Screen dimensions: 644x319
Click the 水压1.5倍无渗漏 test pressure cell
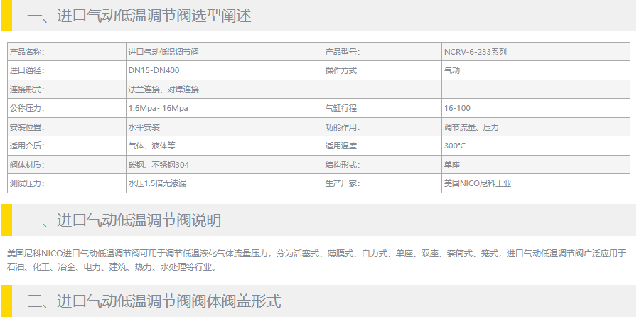pos(157,183)
